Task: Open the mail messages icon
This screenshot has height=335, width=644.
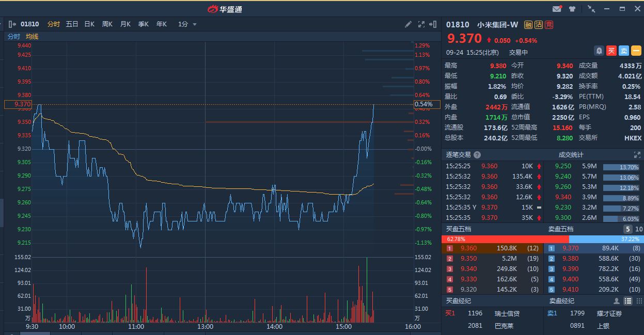Action: [x=557, y=9]
